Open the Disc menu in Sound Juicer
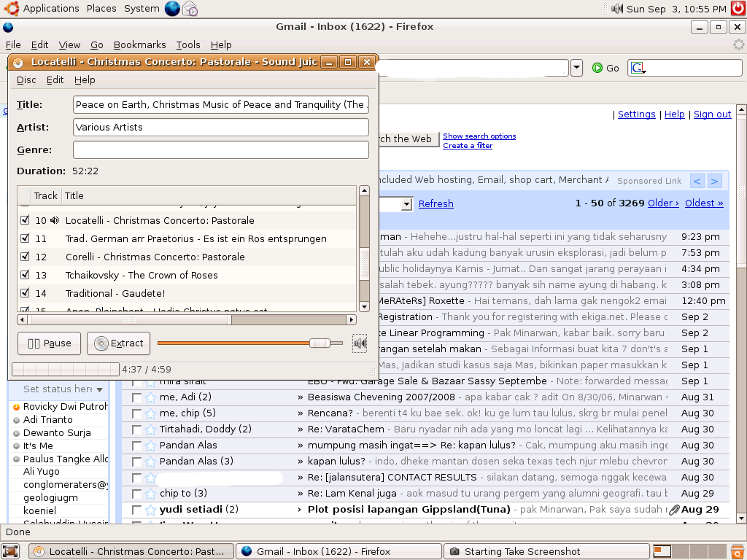747x560 pixels. [x=26, y=80]
